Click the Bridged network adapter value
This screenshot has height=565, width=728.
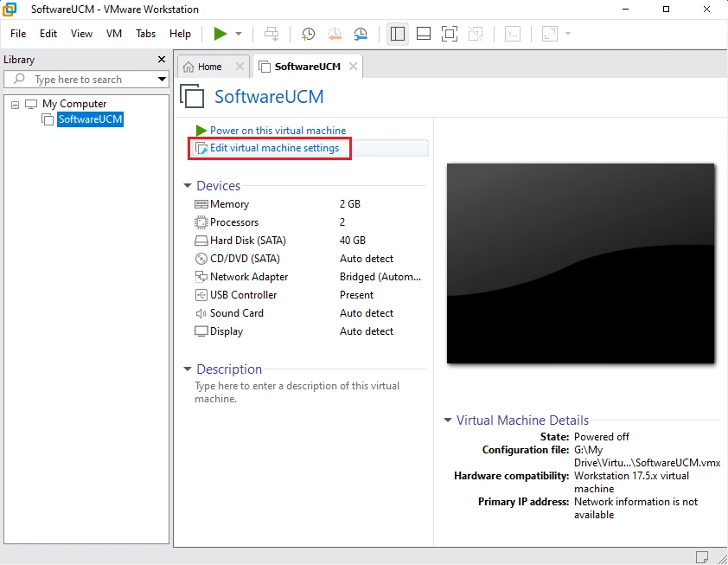click(x=380, y=277)
